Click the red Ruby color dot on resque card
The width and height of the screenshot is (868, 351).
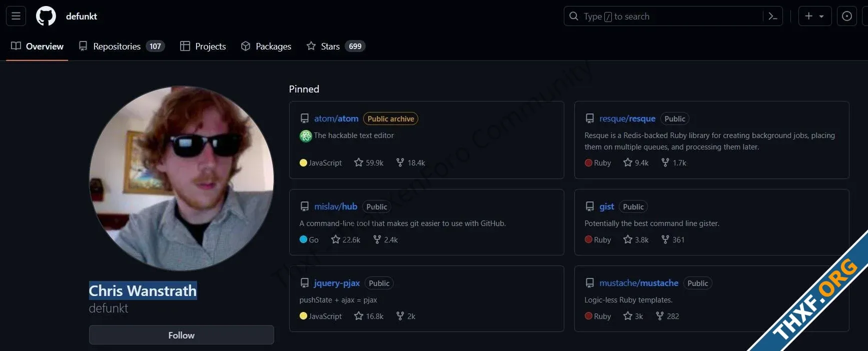[x=588, y=162]
